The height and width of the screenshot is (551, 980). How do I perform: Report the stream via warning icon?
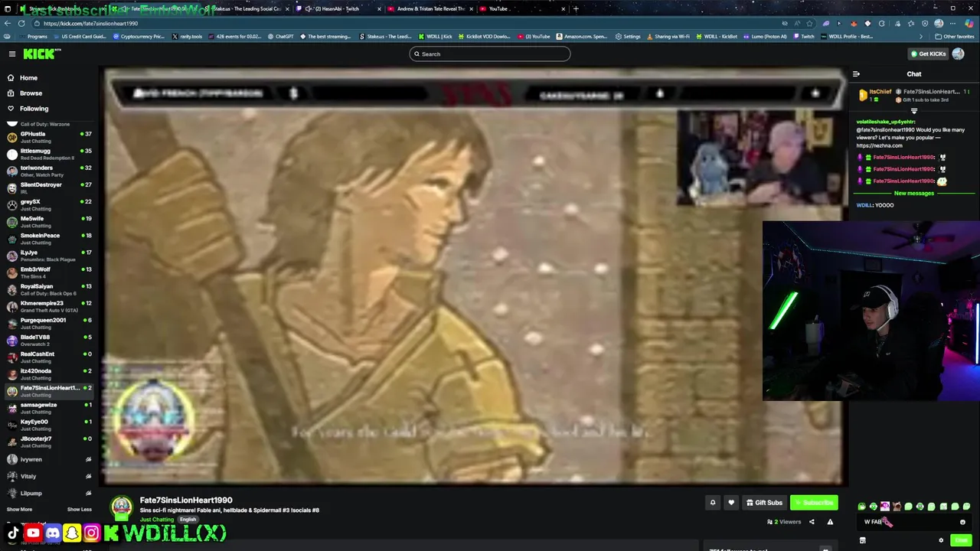(x=830, y=522)
